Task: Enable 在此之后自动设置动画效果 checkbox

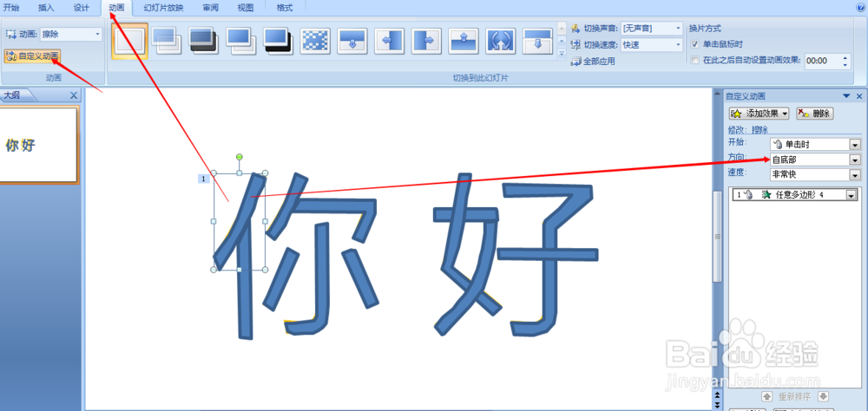Action: [695, 61]
